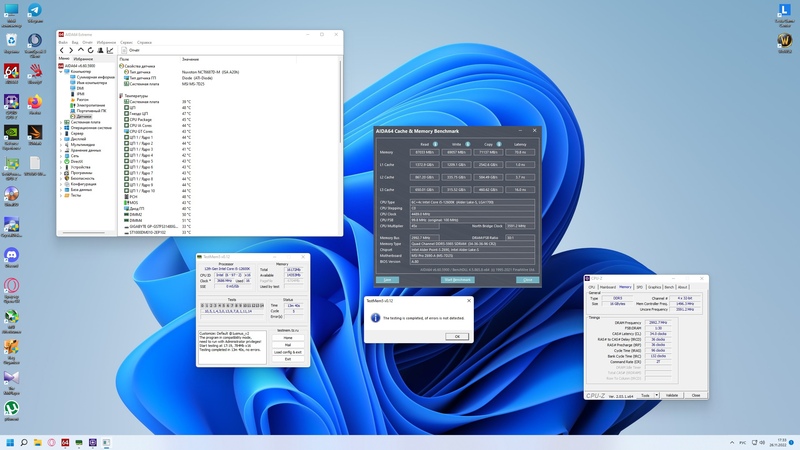Switch to About tab in CPU-Z
800x450 pixels.
pos(682,287)
